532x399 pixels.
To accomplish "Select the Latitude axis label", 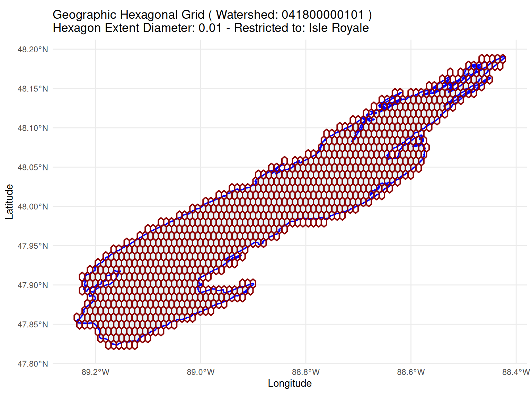I will [x=9, y=202].
